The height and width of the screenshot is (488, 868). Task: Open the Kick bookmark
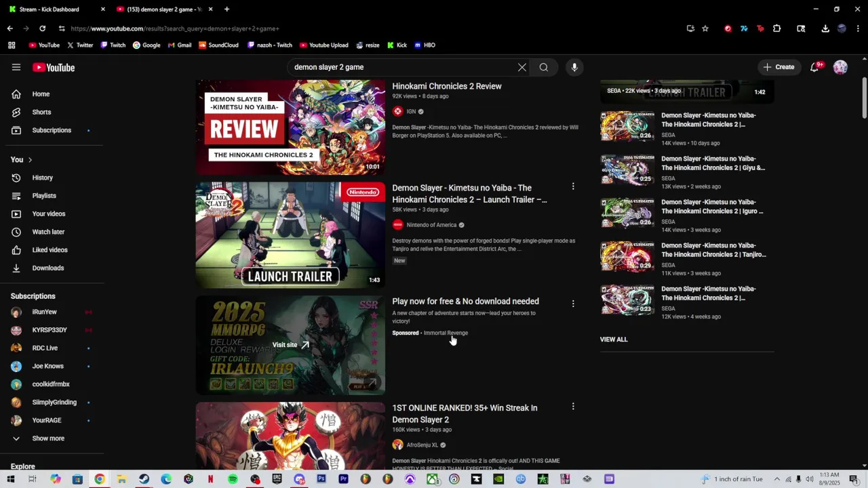point(397,45)
